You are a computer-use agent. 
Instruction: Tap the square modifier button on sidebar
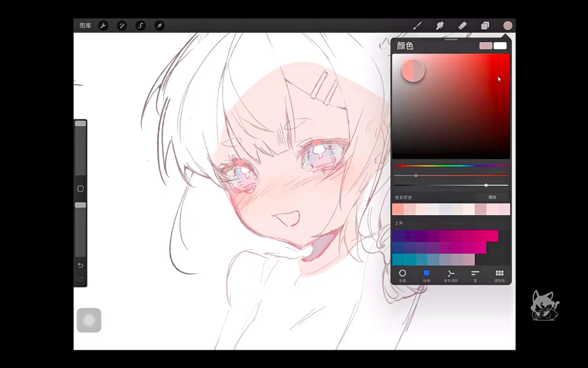coord(80,189)
